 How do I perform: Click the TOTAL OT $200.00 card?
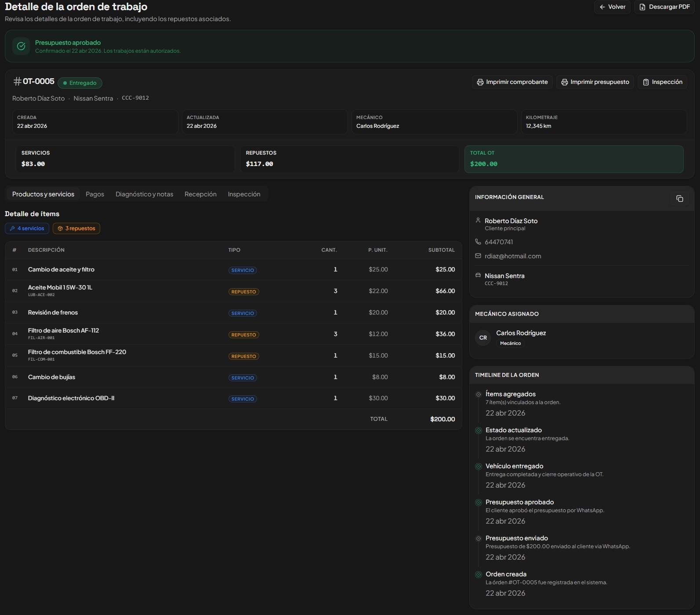[x=574, y=159]
